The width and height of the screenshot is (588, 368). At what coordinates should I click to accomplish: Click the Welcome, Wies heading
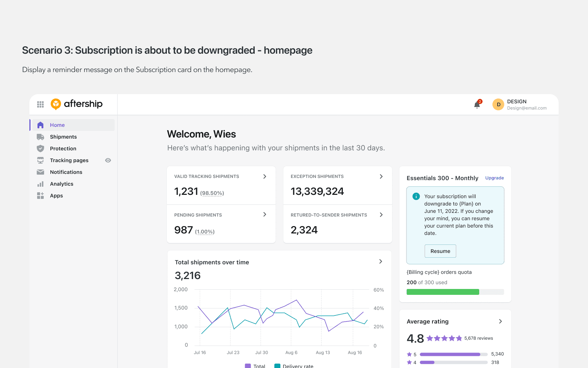[x=201, y=134]
